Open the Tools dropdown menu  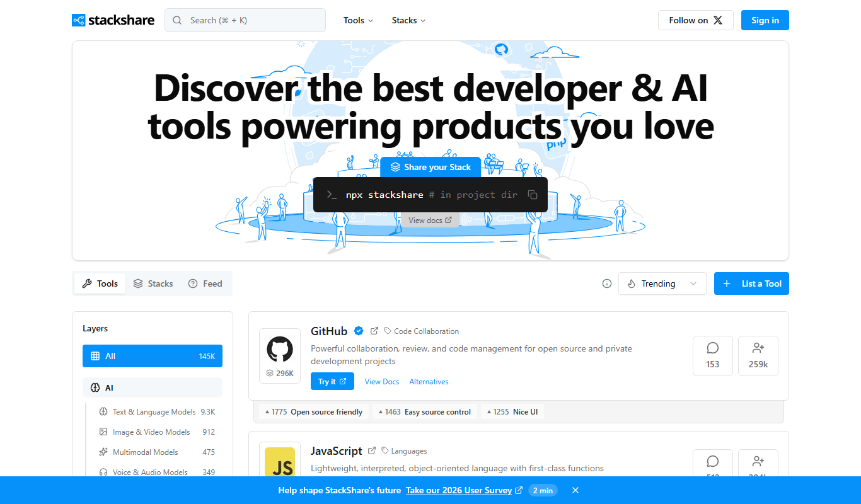point(358,20)
